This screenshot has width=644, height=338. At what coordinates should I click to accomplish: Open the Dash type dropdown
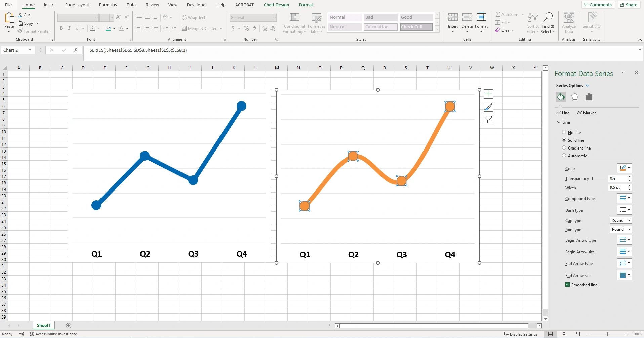[x=624, y=210]
